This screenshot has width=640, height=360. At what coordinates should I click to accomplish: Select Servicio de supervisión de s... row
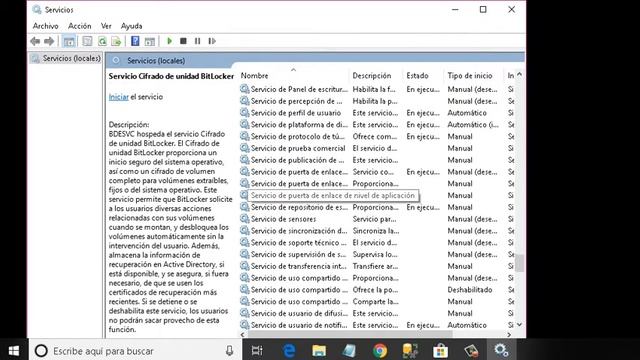pos(376,254)
